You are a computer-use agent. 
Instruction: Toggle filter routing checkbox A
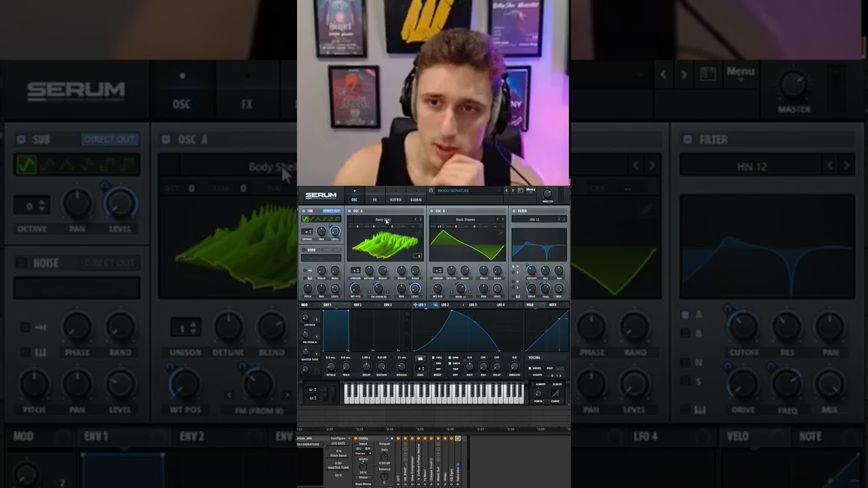point(513,266)
